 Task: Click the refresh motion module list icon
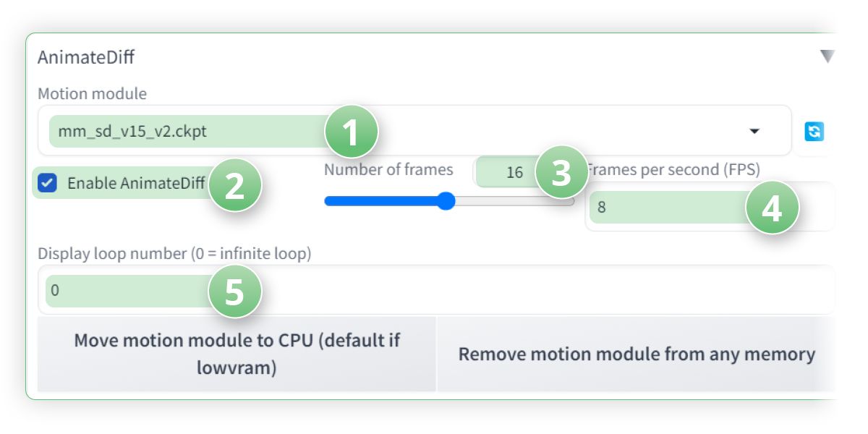click(814, 131)
